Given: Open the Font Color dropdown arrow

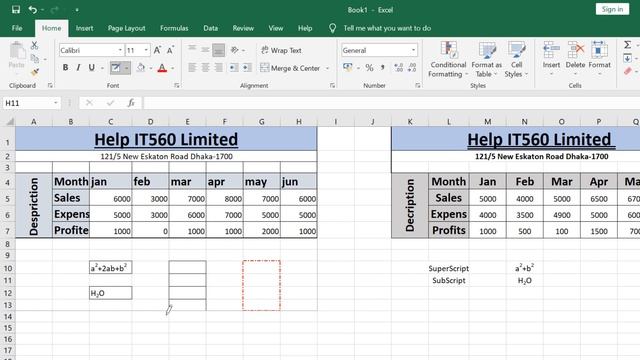Looking at the screenshot, I should (x=173, y=68).
